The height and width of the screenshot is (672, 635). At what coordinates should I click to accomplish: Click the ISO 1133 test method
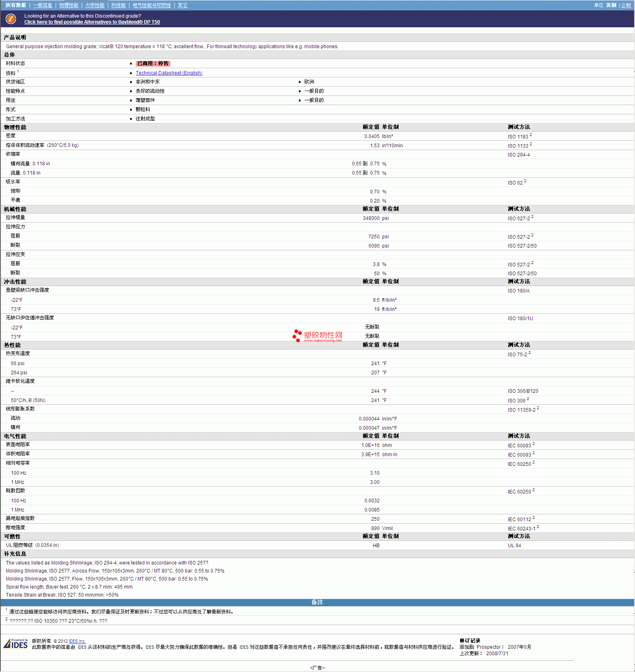tap(520, 146)
